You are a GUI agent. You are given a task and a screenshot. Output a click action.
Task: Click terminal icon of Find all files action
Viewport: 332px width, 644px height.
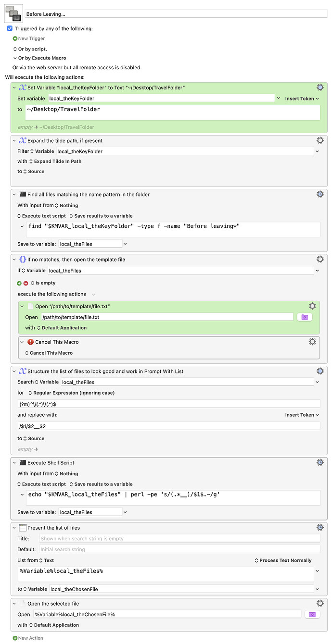pyautogui.click(x=23, y=194)
